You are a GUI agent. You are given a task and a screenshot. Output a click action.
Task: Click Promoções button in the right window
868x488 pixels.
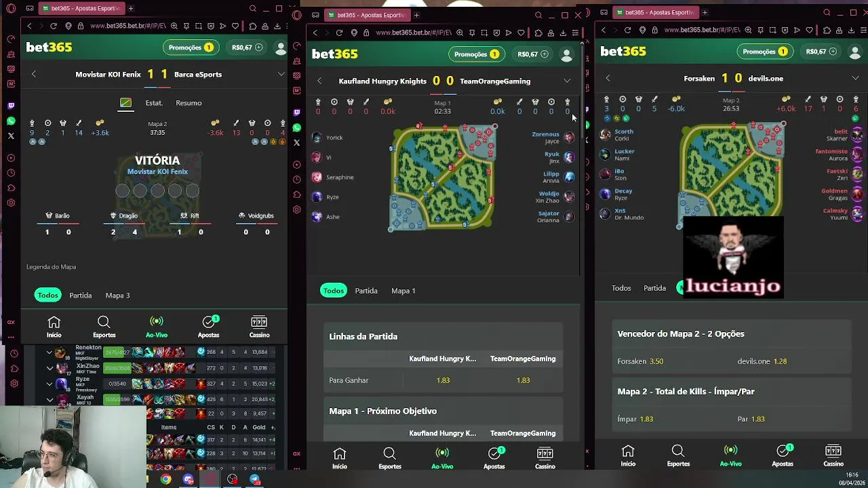tap(765, 52)
